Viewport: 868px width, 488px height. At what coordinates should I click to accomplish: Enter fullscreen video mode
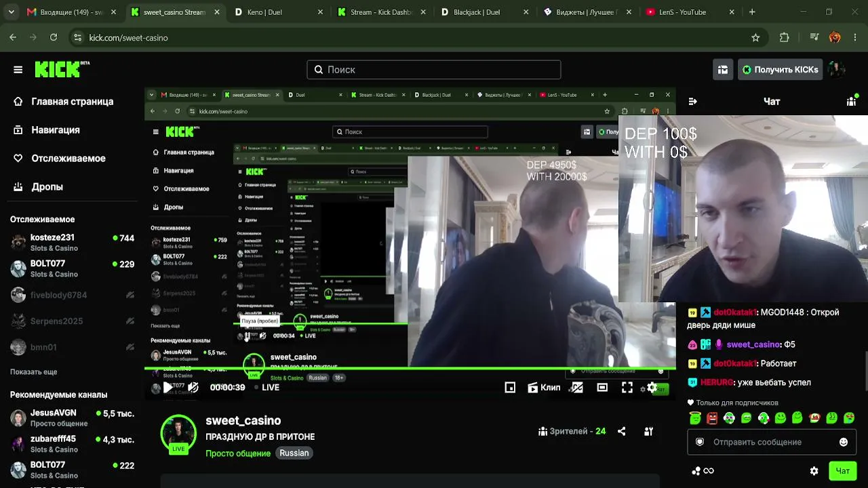pyautogui.click(x=627, y=388)
